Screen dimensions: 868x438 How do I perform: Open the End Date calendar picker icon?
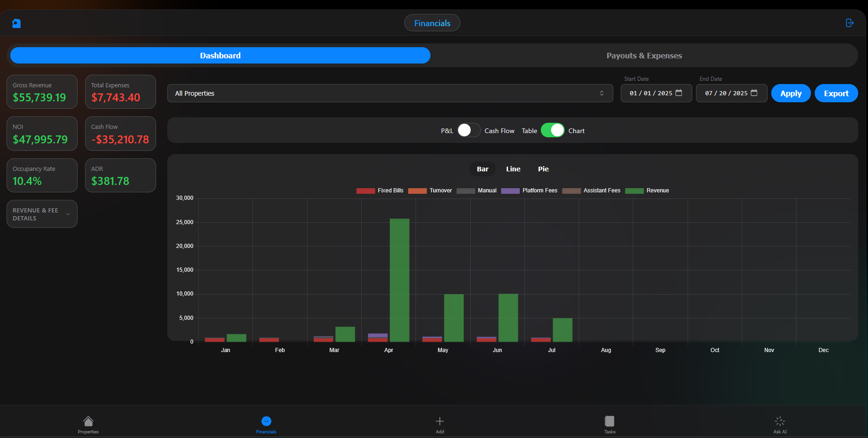point(754,93)
